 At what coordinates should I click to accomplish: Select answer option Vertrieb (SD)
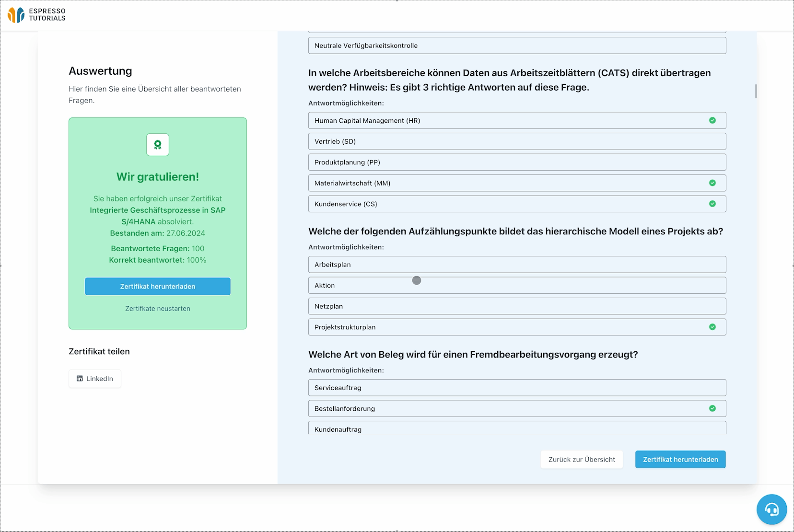517,141
